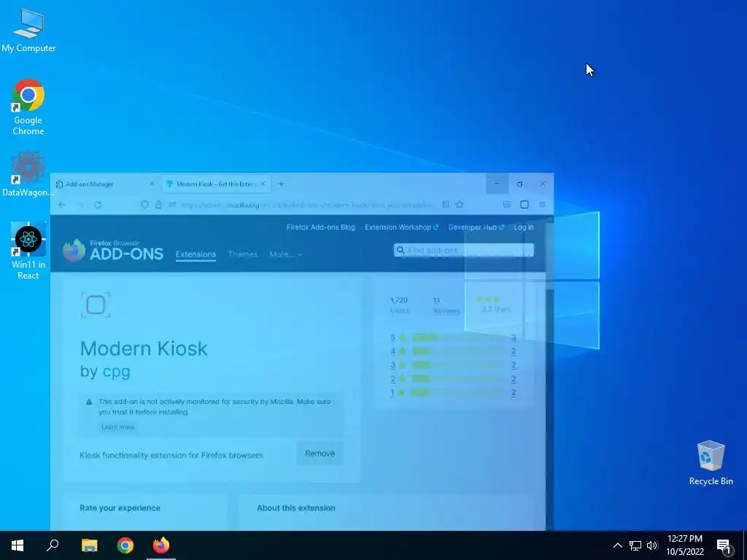Open the Firefox hamburger menu
Viewport: 747px width, 560px height.
coord(542,205)
